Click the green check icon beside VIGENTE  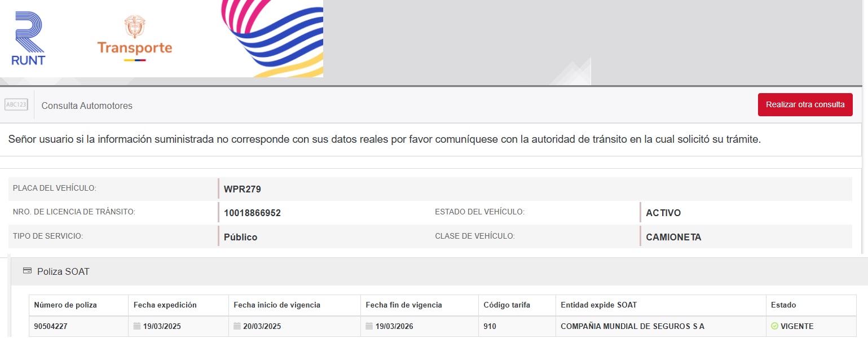[x=774, y=326]
